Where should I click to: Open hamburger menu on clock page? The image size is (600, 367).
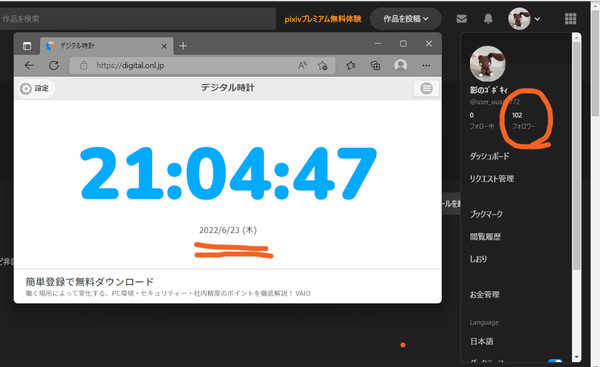[x=426, y=88]
